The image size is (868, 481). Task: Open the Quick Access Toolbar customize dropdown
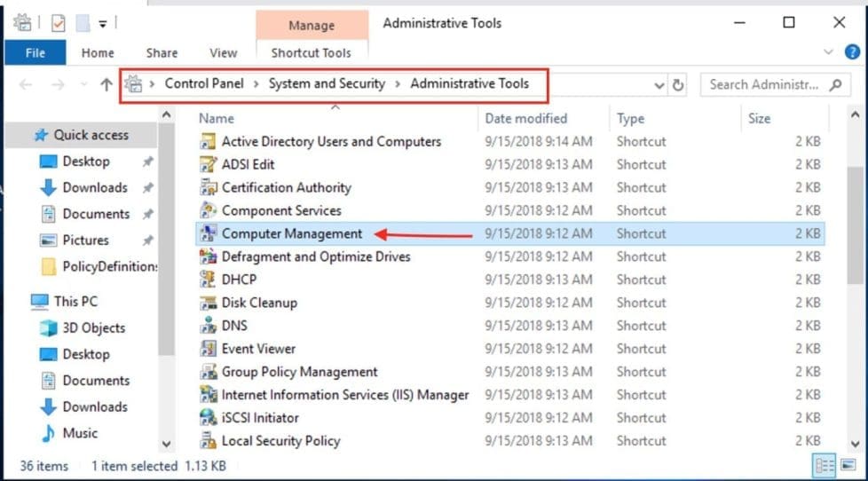102,23
